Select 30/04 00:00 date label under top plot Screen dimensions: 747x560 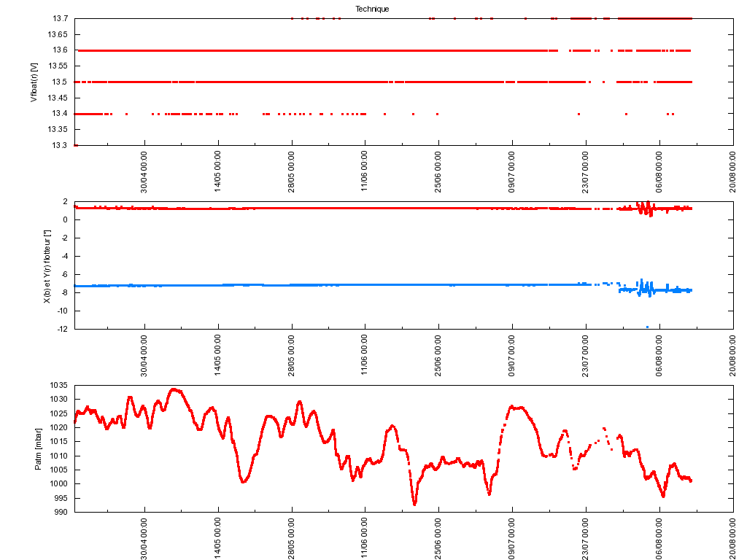pos(144,172)
